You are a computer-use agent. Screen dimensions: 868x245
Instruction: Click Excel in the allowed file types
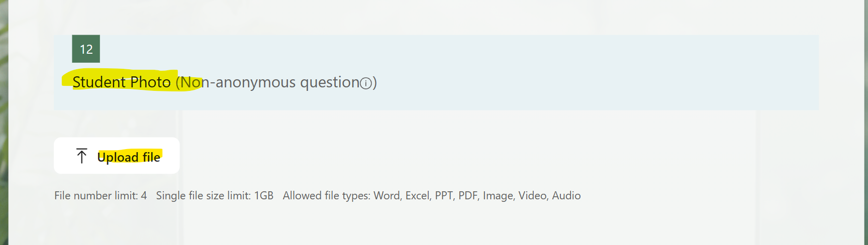[x=417, y=196]
